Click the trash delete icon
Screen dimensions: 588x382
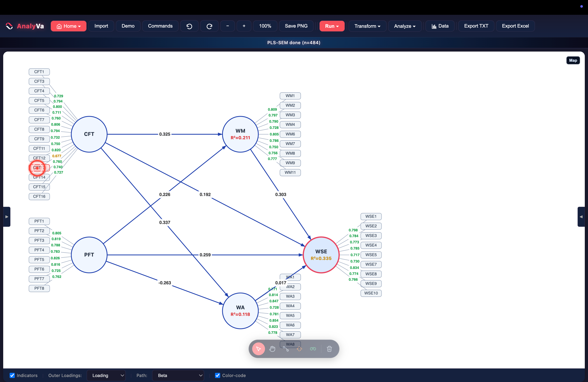(x=329, y=349)
